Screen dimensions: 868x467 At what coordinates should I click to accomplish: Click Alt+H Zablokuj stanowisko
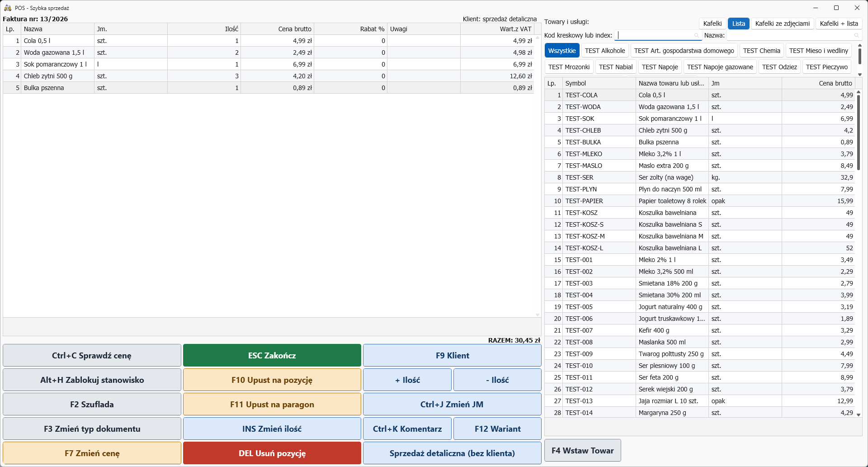point(92,380)
